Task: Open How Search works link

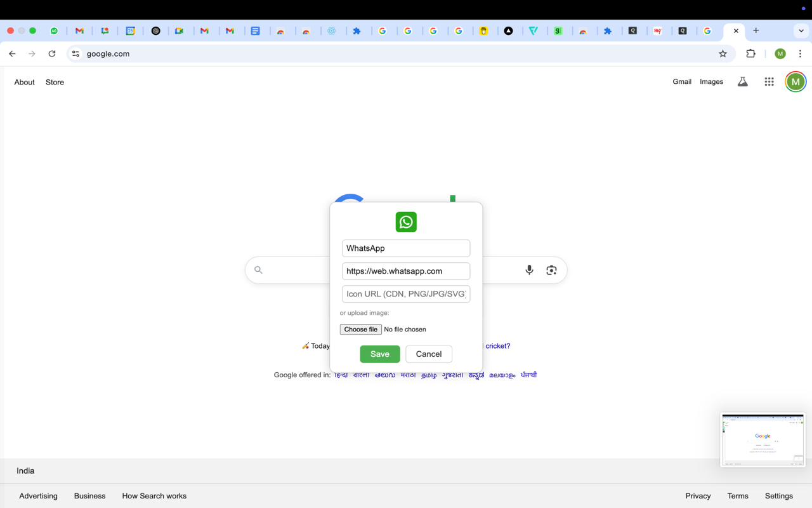Action: (154, 496)
